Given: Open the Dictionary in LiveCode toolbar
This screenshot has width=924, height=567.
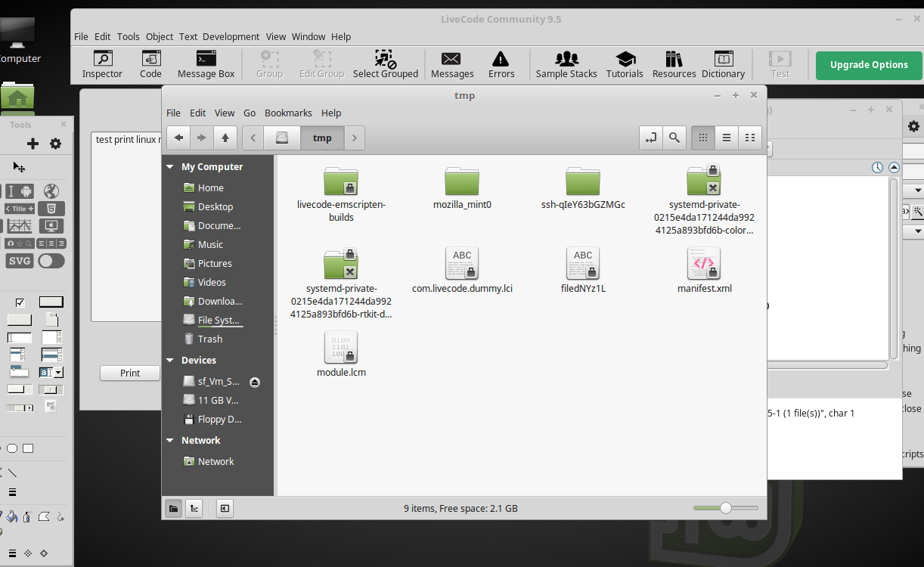Looking at the screenshot, I should pyautogui.click(x=723, y=64).
